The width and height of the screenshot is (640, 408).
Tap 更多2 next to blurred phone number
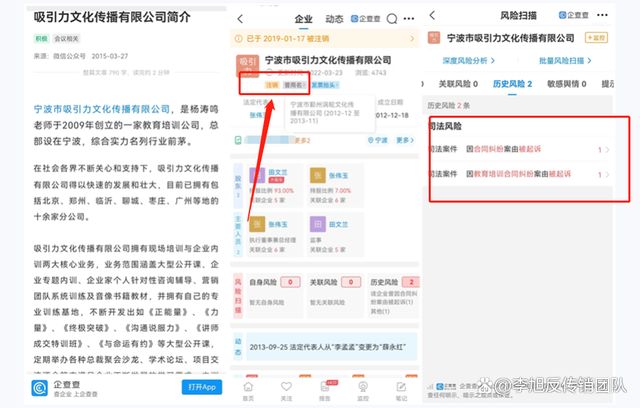[x=302, y=140]
